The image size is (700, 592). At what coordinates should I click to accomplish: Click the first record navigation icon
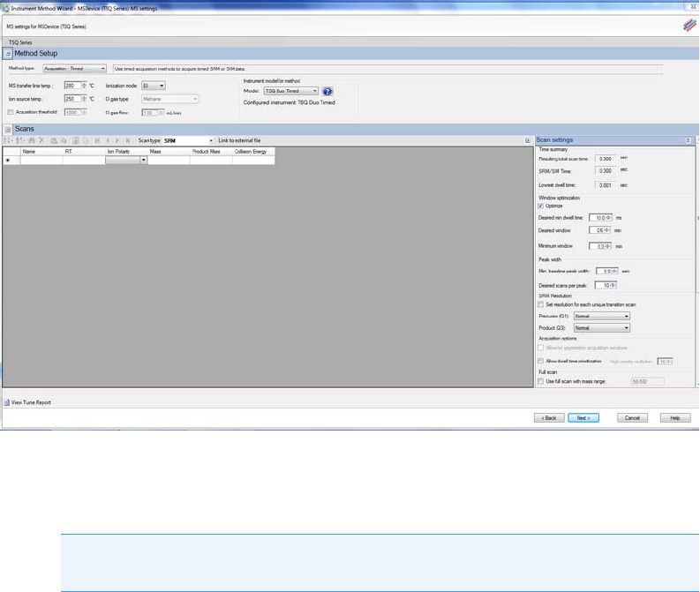tap(97, 140)
